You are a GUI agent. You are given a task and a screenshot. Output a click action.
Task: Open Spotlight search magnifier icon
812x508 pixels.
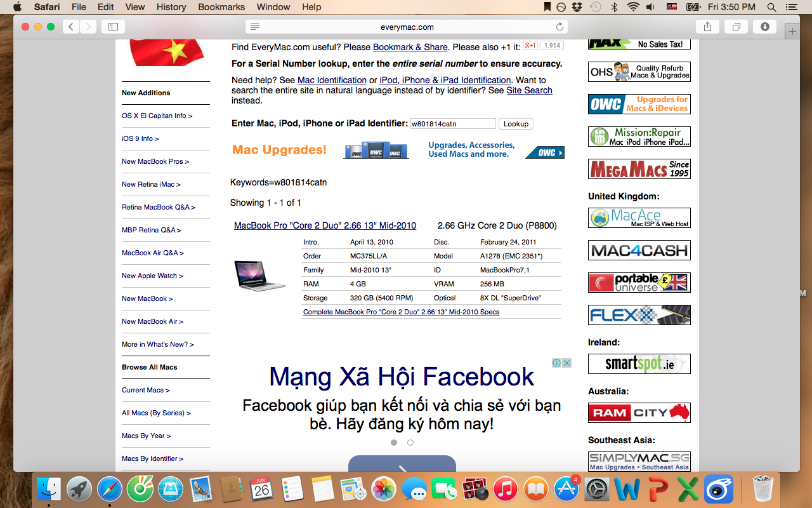(x=771, y=7)
